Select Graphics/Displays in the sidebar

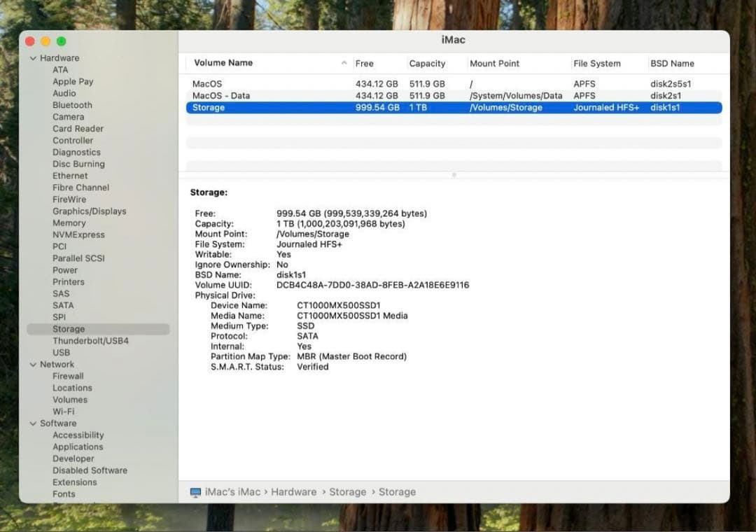[87, 211]
